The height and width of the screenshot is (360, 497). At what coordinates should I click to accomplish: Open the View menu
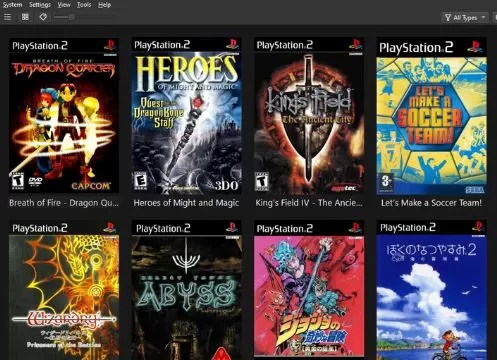point(64,5)
